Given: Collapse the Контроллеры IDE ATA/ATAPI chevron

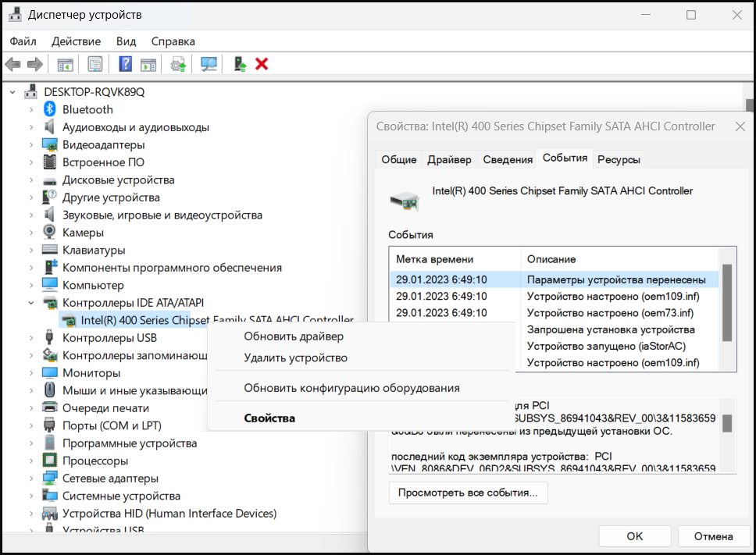Looking at the screenshot, I should (x=31, y=303).
